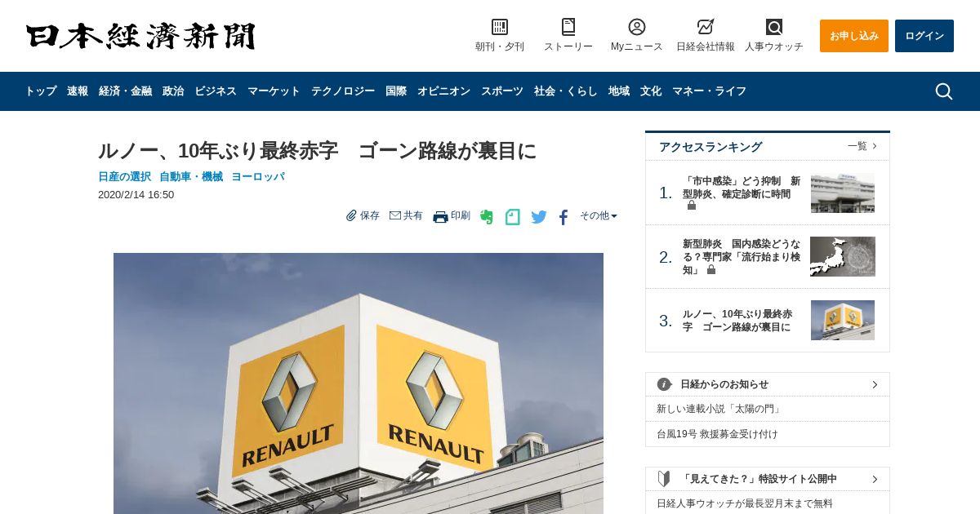Open the 日経会社情報 chart icon

click(706, 27)
